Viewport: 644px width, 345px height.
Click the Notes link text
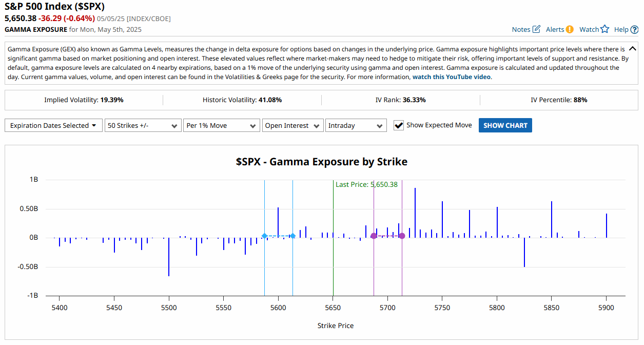pos(521,29)
